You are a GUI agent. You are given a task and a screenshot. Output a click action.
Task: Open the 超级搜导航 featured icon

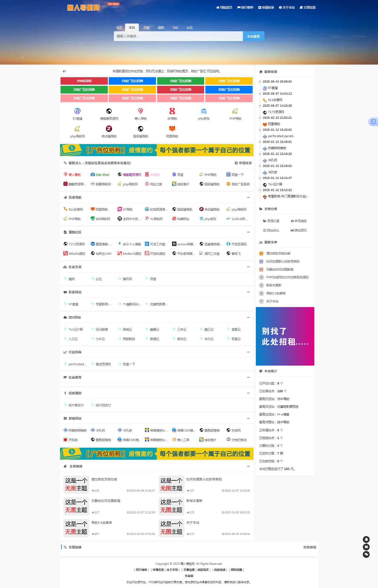(x=141, y=129)
